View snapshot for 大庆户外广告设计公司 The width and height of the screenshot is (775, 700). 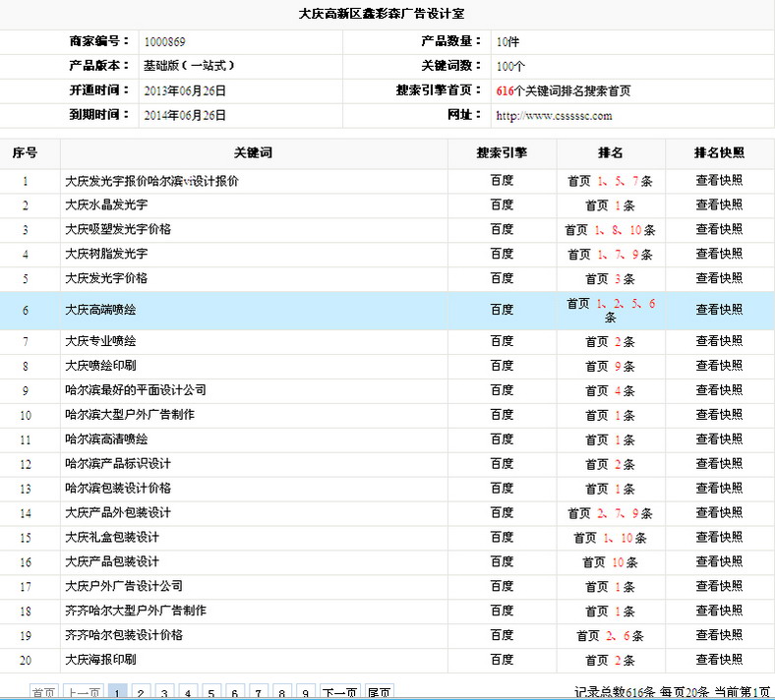719,586
